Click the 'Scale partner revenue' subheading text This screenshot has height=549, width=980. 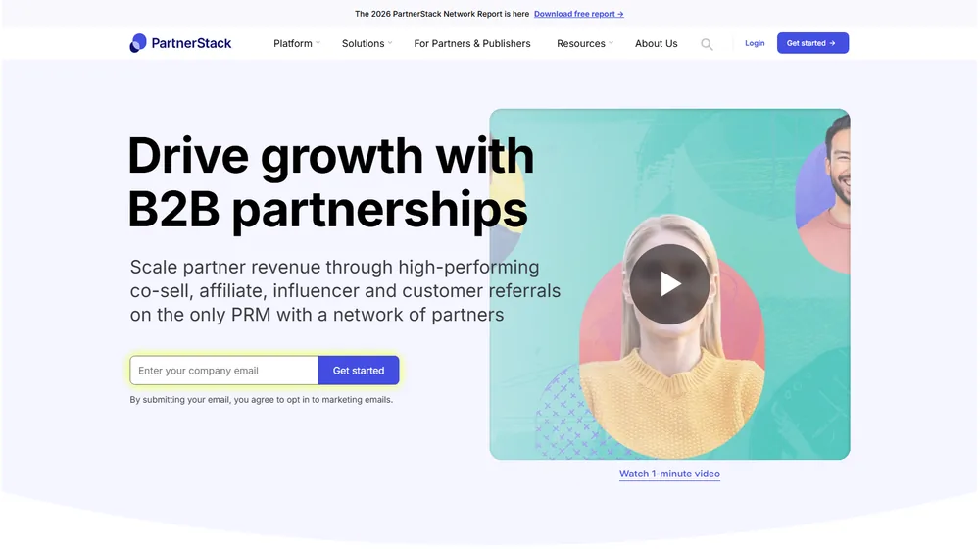(345, 291)
